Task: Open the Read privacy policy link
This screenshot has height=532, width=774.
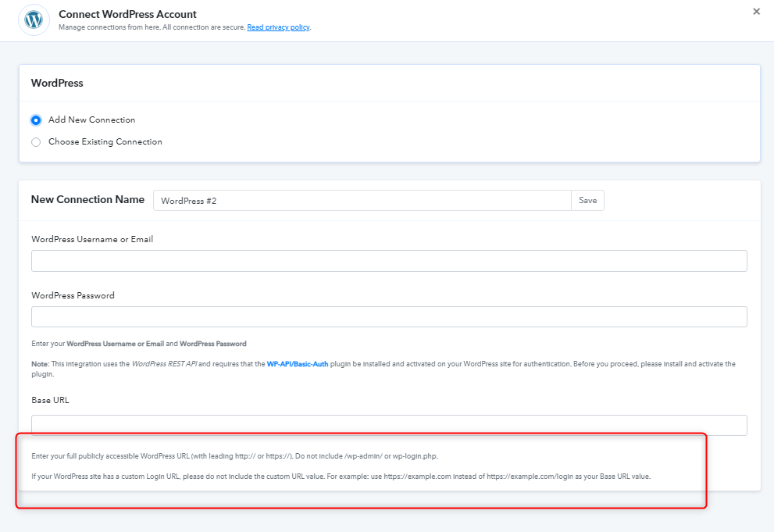Action: pos(278,27)
